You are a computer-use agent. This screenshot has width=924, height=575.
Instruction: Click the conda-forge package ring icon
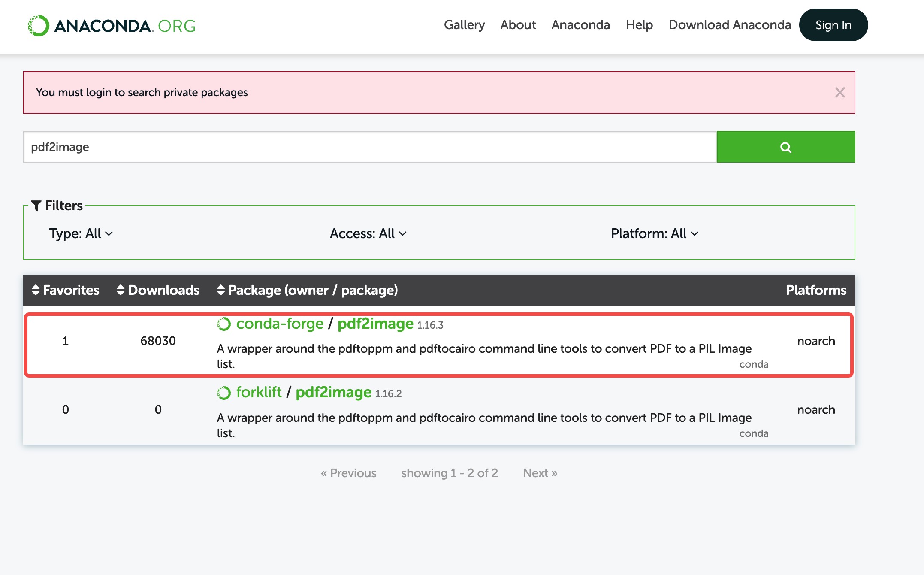pos(224,324)
